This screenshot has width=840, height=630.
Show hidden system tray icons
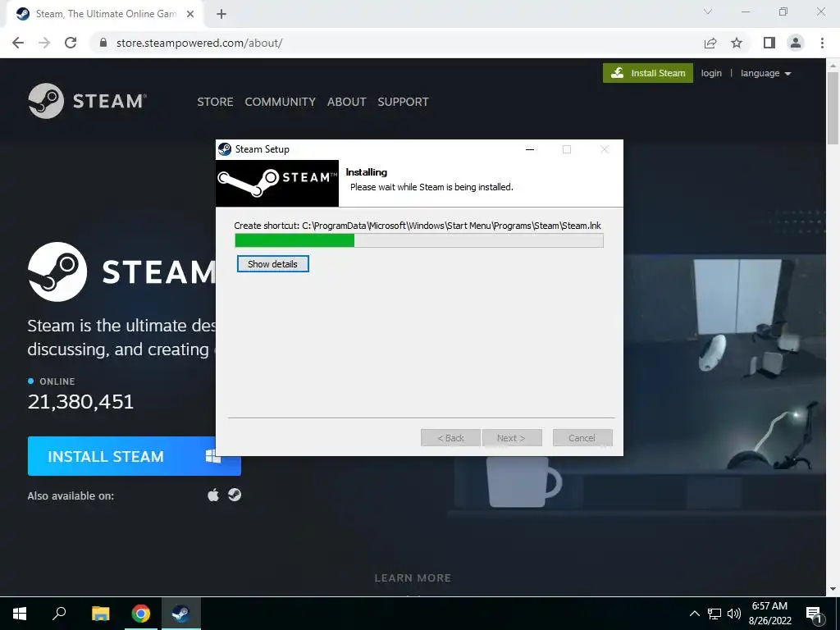694,614
